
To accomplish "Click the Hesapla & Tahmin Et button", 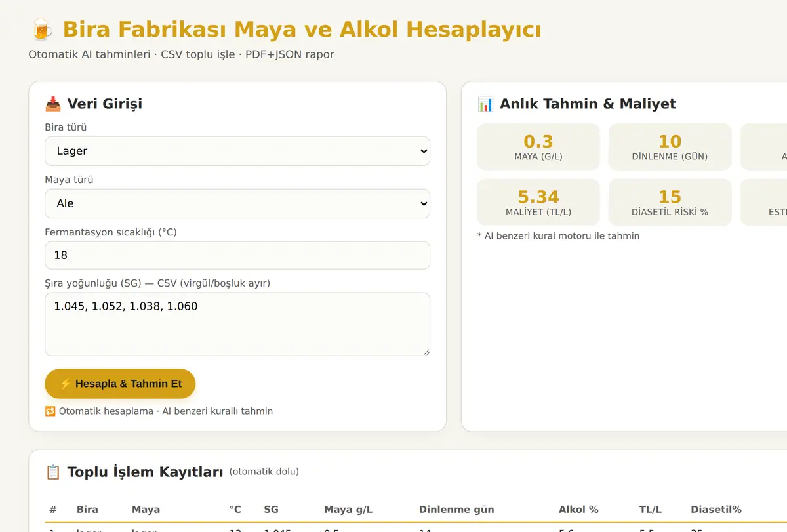I will point(120,384).
